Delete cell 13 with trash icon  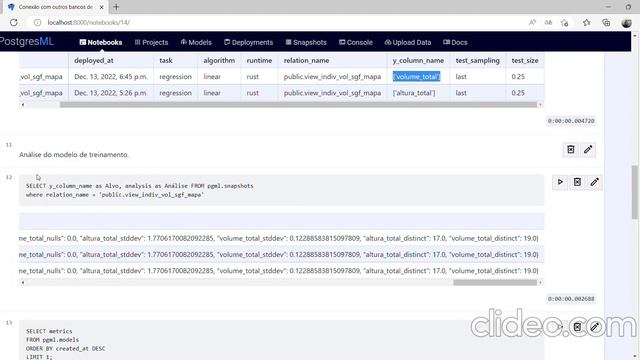tap(577, 327)
